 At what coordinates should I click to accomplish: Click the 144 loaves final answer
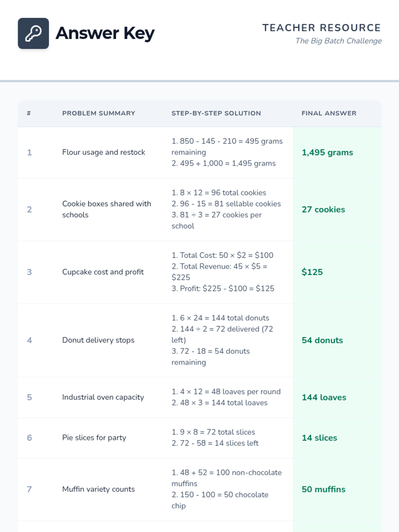point(324,397)
